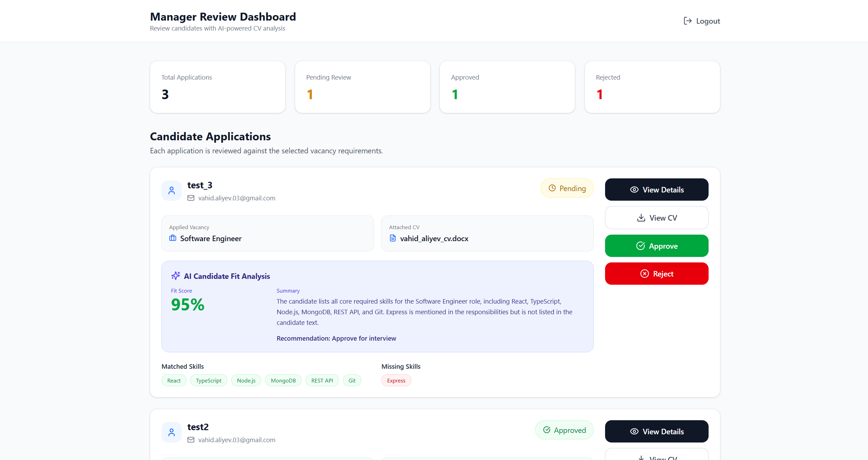868x460 pixels.
Task: Click the Manager Review Dashboard title
Action: pyautogui.click(x=223, y=17)
